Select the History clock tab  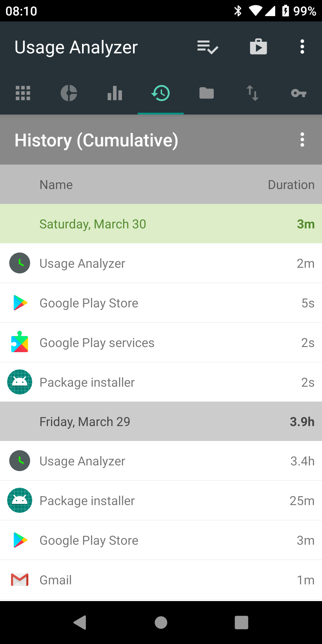click(161, 93)
